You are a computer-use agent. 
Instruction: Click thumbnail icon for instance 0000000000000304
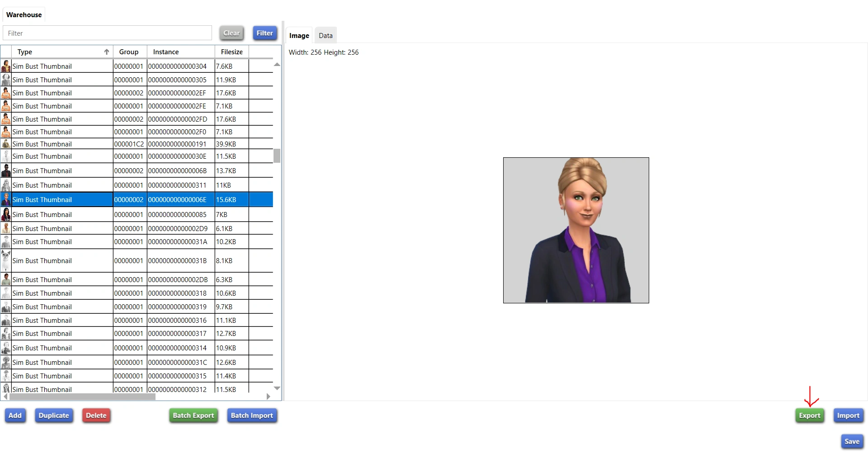(x=6, y=66)
